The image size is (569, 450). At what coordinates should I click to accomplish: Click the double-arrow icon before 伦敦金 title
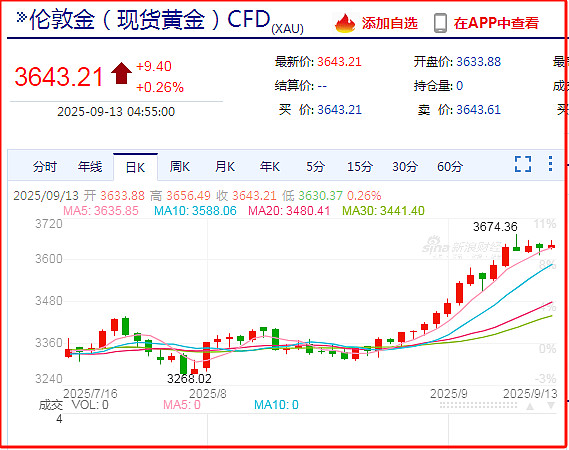22,17
